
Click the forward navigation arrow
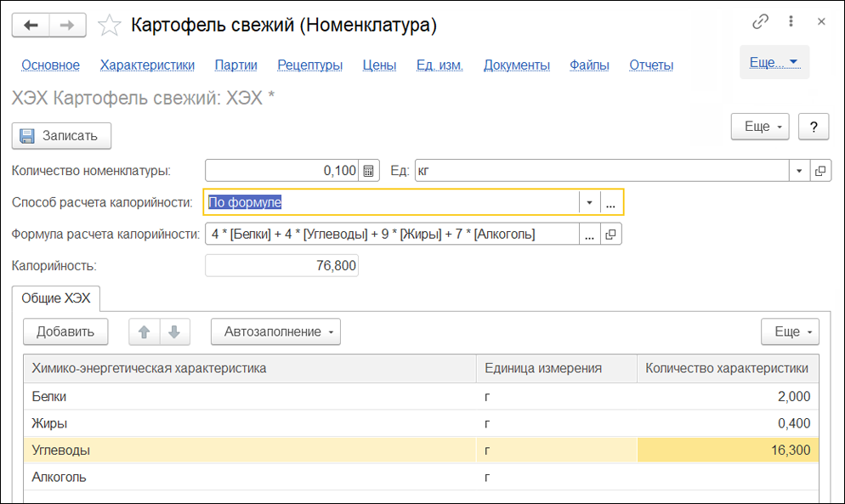[68, 25]
